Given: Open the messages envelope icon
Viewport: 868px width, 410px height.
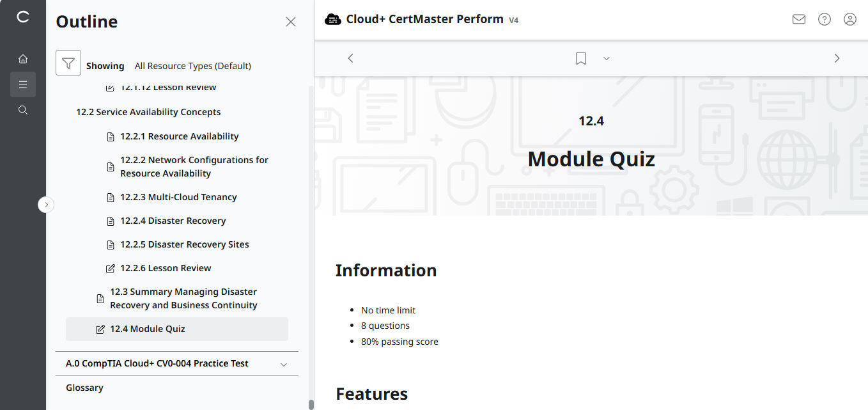Looking at the screenshot, I should [798, 19].
